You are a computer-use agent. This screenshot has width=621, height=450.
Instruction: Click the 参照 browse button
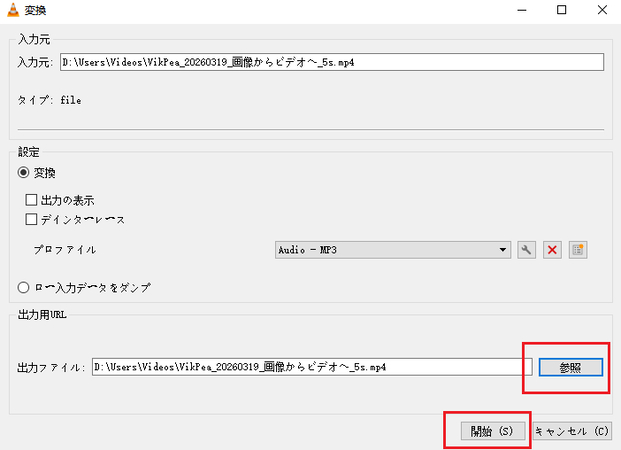click(571, 368)
